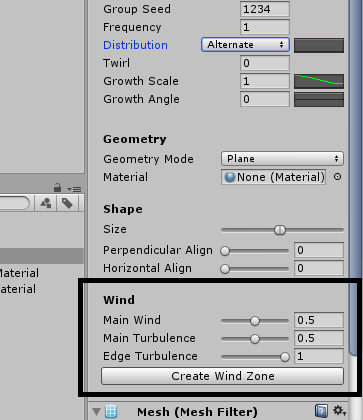
Task: Click the Mesh Filter component grid icon
Action: (x=111, y=411)
